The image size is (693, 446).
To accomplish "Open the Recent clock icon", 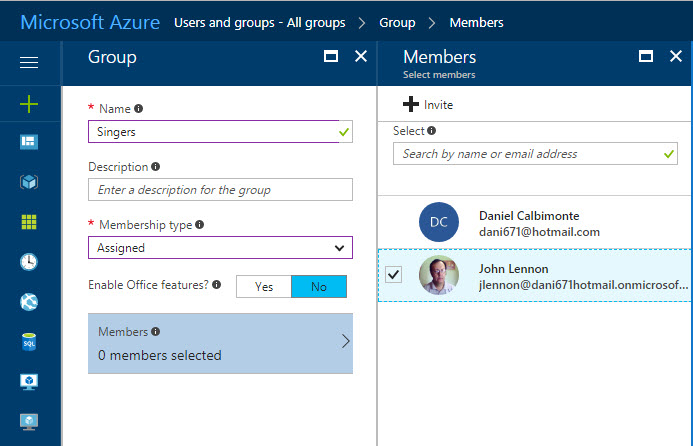I will 29,262.
